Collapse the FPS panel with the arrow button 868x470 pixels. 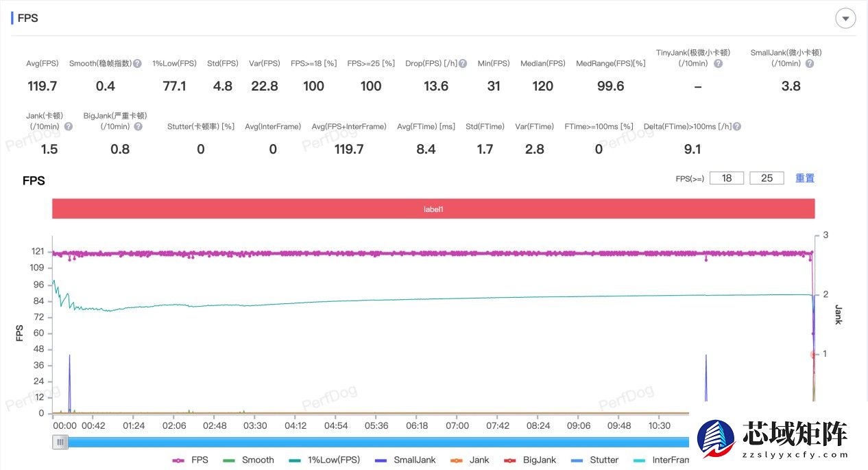(845, 19)
